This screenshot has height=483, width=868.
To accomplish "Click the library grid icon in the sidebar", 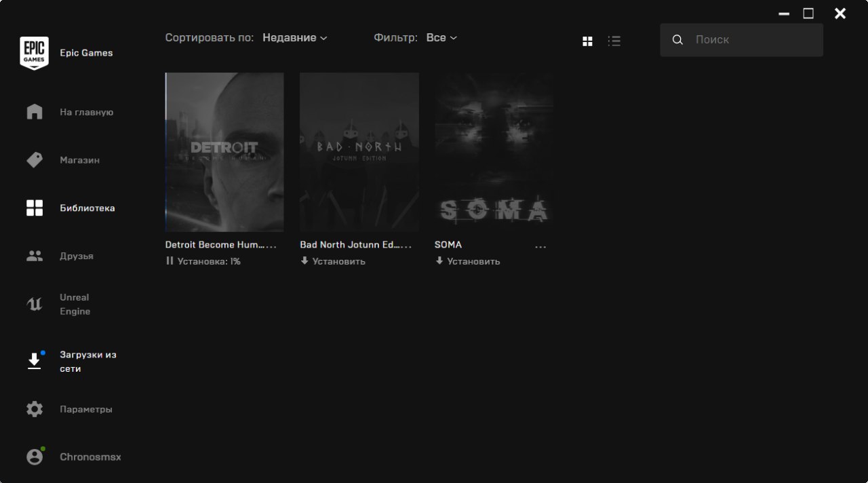I will click(x=35, y=208).
